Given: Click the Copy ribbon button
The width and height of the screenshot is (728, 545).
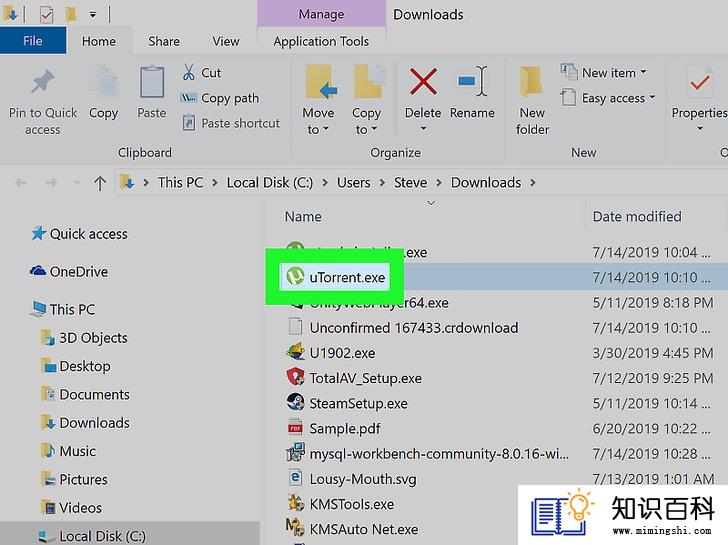Looking at the screenshot, I should [x=104, y=93].
